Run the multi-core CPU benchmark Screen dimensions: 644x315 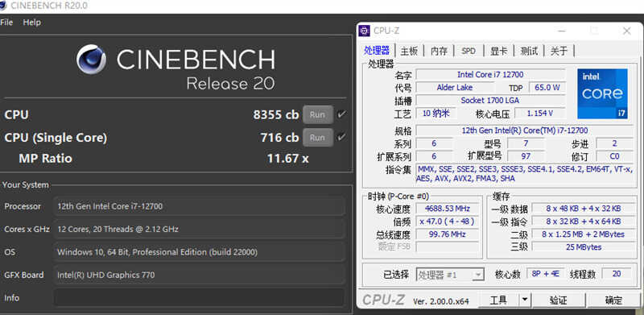[317, 114]
